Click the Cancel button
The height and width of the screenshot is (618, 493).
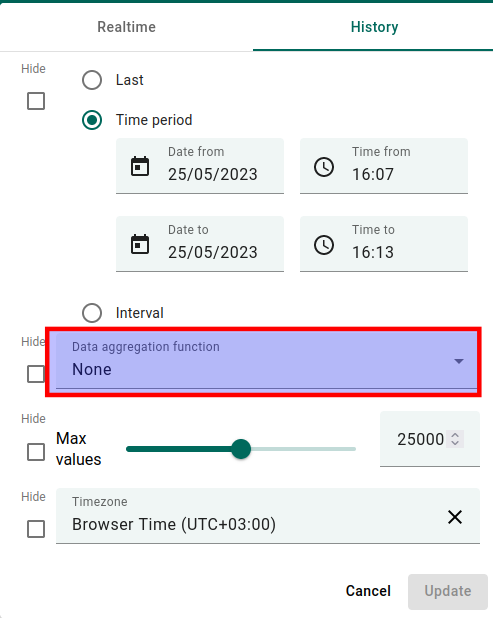coord(368,591)
